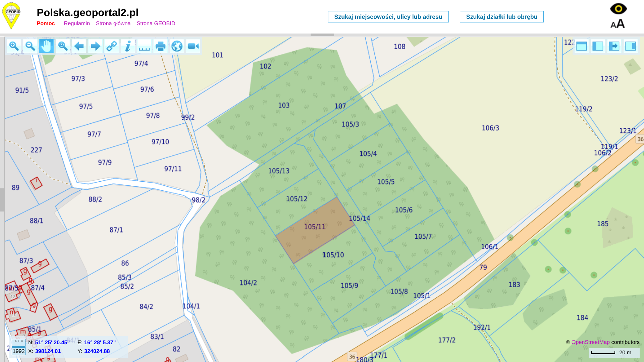Open the Strona GEOBID link
Image resolution: width=644 pixels, height=362 pixels.
click(x=156, y=23)
